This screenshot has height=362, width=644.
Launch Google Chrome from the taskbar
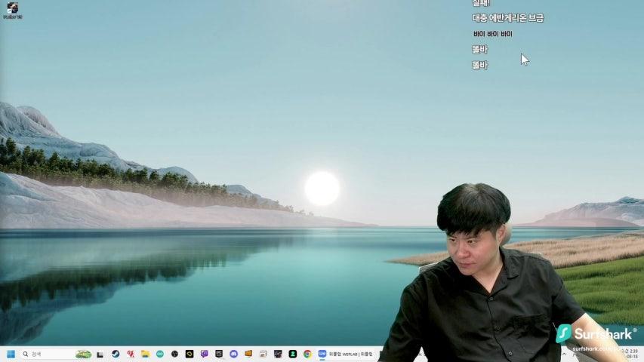click(x=307, y=354)
